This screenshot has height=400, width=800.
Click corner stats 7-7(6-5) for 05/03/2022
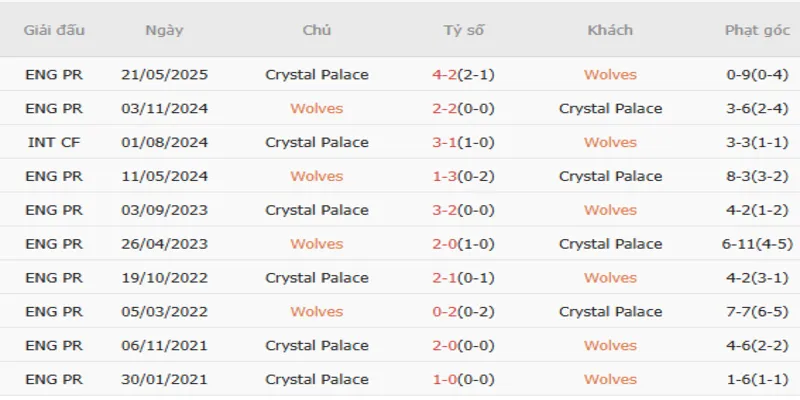pos(757,312)
